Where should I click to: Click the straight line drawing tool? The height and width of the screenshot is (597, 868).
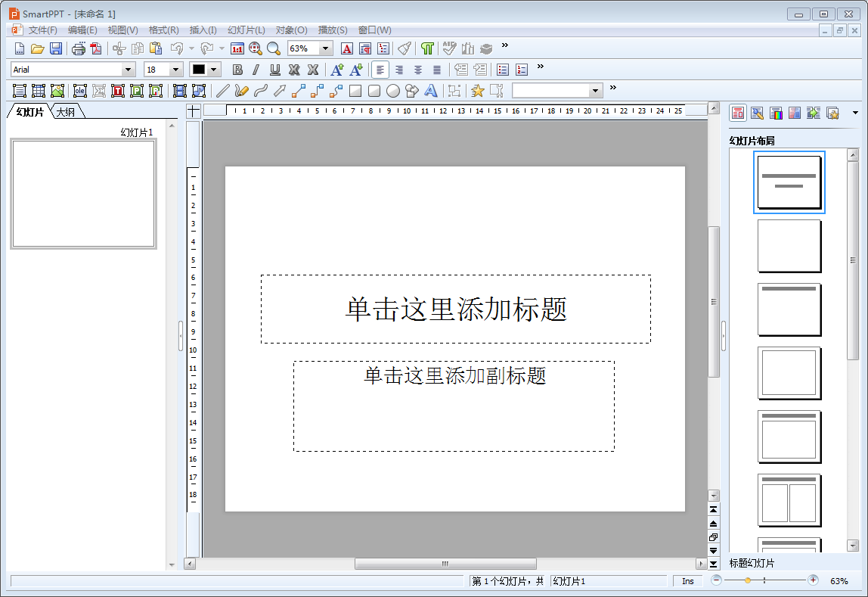coord(222,91)
